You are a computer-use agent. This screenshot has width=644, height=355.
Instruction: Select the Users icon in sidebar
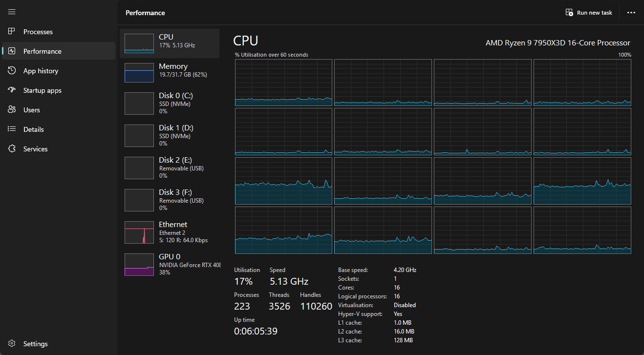12,110
